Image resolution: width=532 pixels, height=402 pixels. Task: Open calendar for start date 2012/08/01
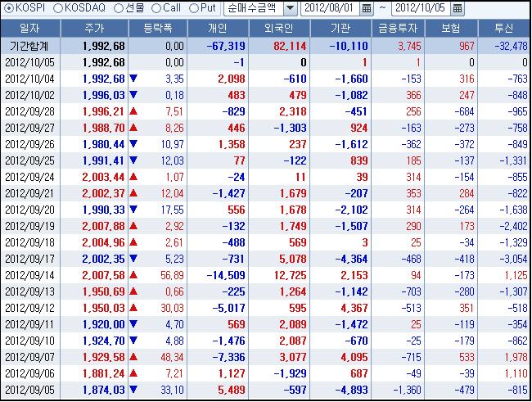[367, 8]
